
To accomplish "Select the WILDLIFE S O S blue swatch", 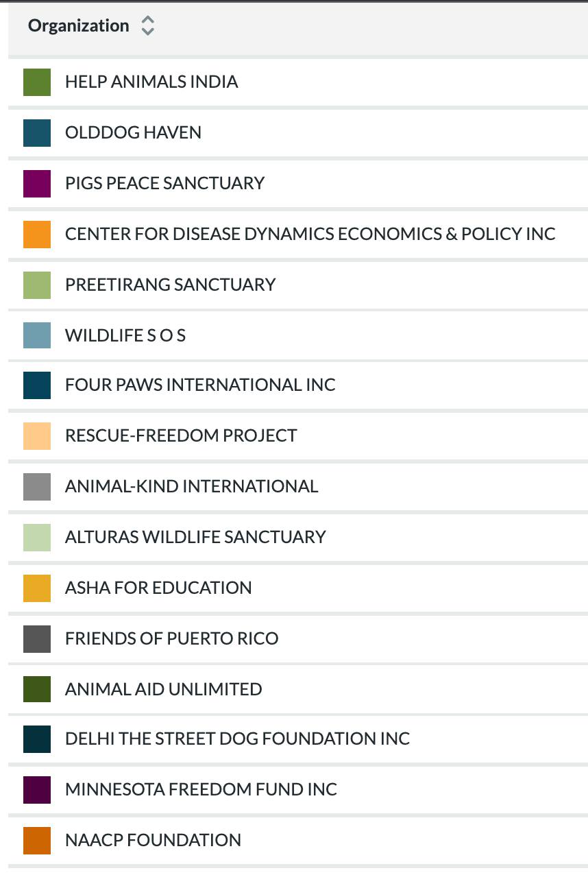I will [37, 335].
